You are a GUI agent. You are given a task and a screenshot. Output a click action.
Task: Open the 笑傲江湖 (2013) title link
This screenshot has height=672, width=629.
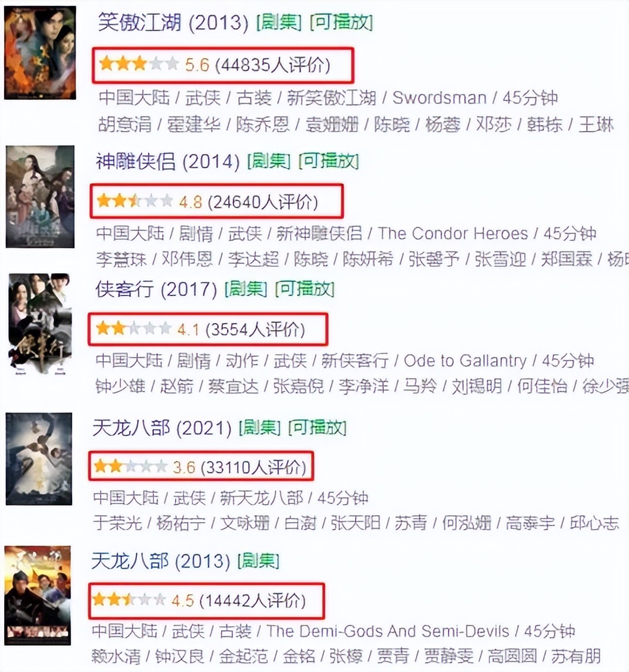173,22
